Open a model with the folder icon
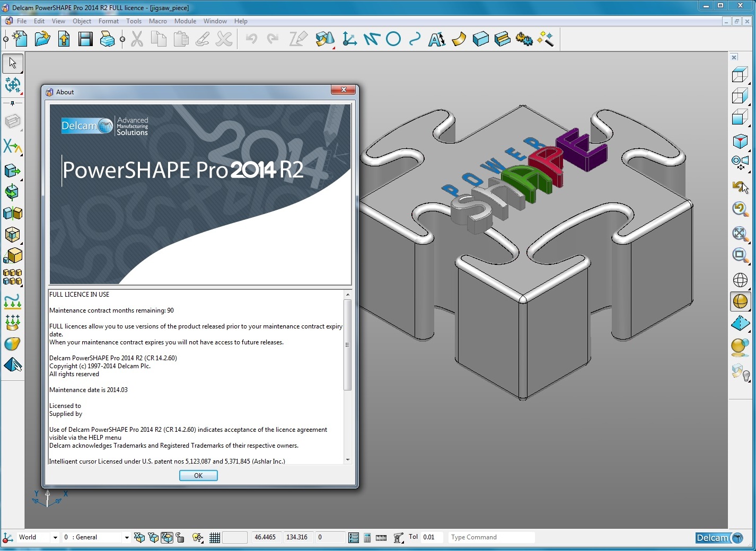Screen dimensions: 756x551 click(x=42, y=39)
